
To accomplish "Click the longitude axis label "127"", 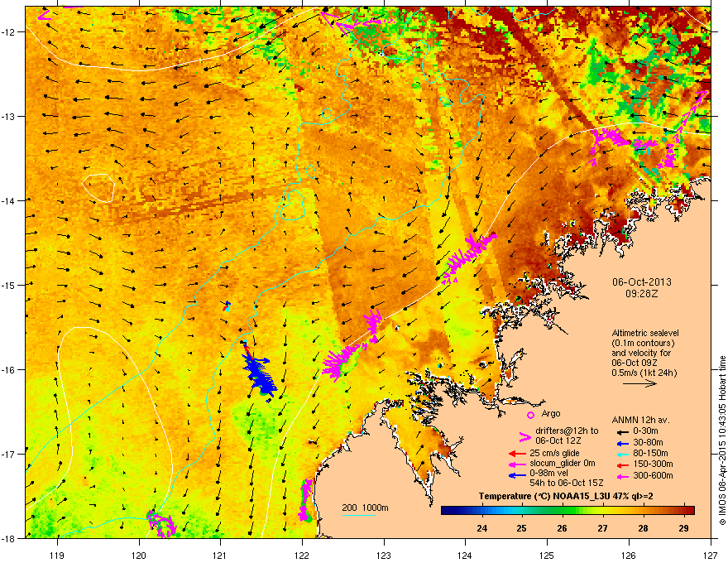I will click(711, 555).
